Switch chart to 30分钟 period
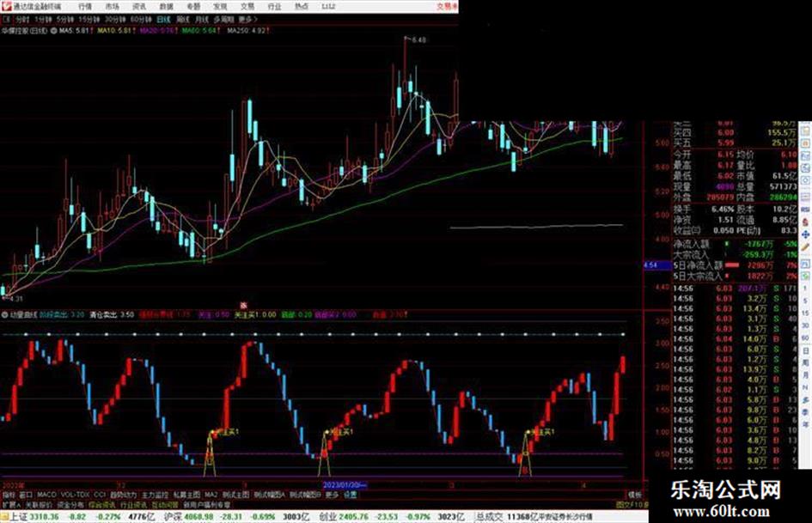812x523 pixels. 115,19
